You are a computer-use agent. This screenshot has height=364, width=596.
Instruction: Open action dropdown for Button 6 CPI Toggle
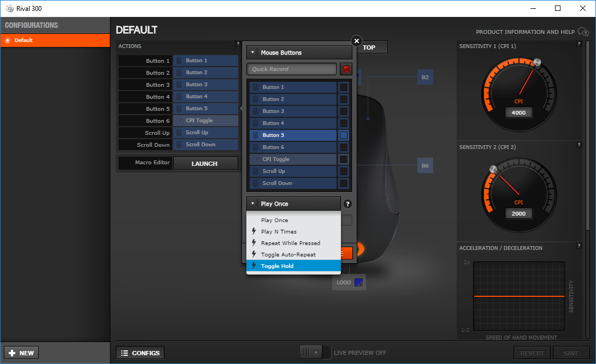point(205,121)
